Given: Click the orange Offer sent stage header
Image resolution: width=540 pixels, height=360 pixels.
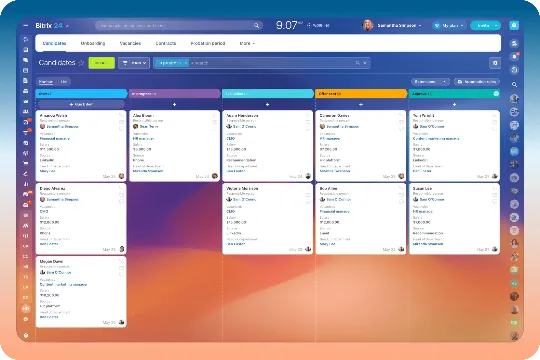Looking at the screenshot, I should [x=361, y=94].
